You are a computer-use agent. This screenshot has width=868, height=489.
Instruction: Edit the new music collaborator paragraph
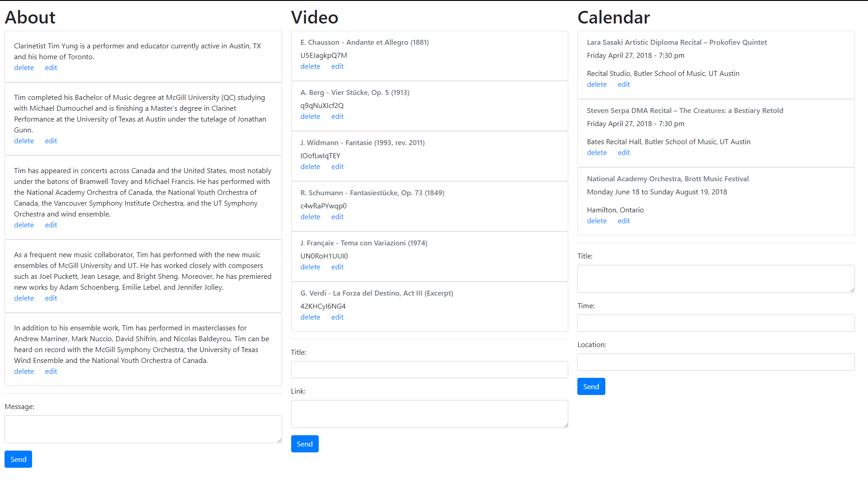click(51, 298)
